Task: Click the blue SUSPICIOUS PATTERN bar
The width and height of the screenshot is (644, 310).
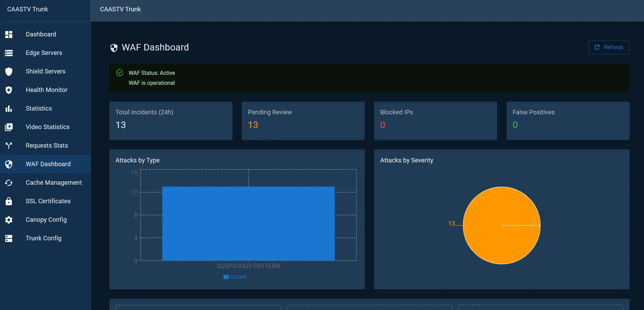Action: (248, 223)
